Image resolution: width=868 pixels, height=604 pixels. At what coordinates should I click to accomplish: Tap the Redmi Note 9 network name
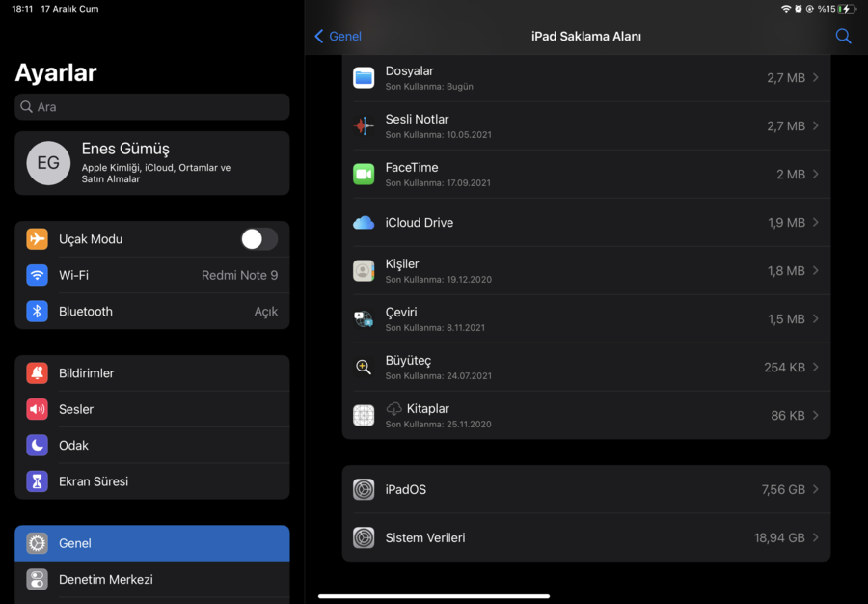240,275
